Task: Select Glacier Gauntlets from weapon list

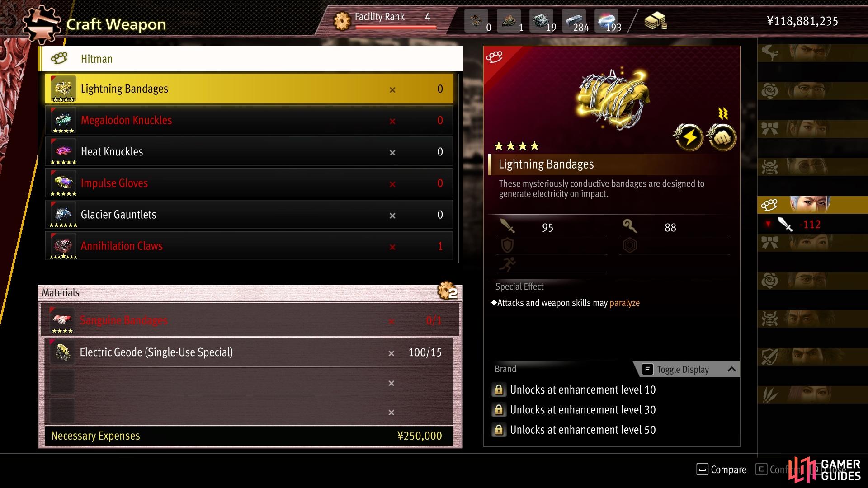Action: tap(249, 215)
